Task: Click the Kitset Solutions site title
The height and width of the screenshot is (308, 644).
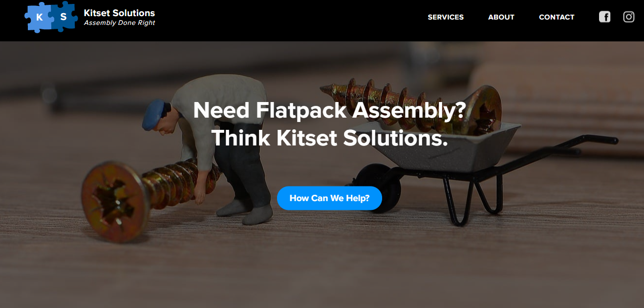Action: pyautogui.click(x=119, y=13)
